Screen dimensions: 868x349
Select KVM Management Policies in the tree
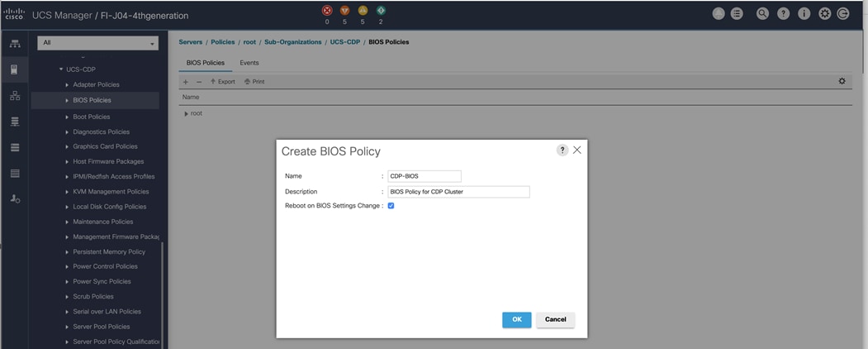click(x=111, y=192)
